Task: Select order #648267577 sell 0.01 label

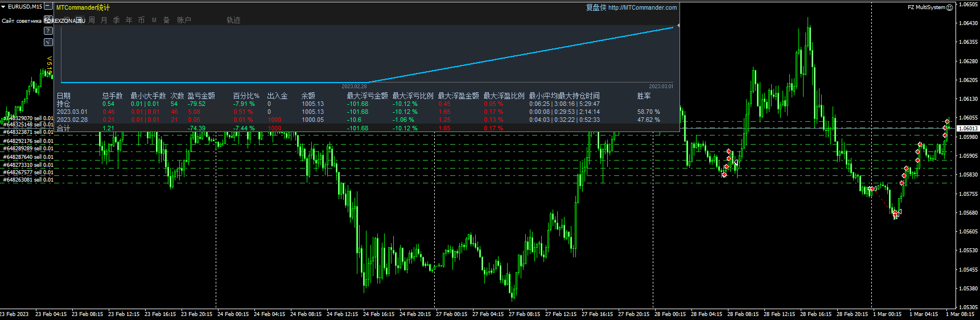Action: tap(28, 172)
